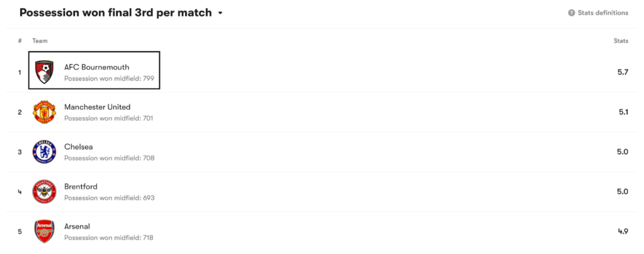
Task: Click the Arsenal club crest
Action: click(44, 231)
